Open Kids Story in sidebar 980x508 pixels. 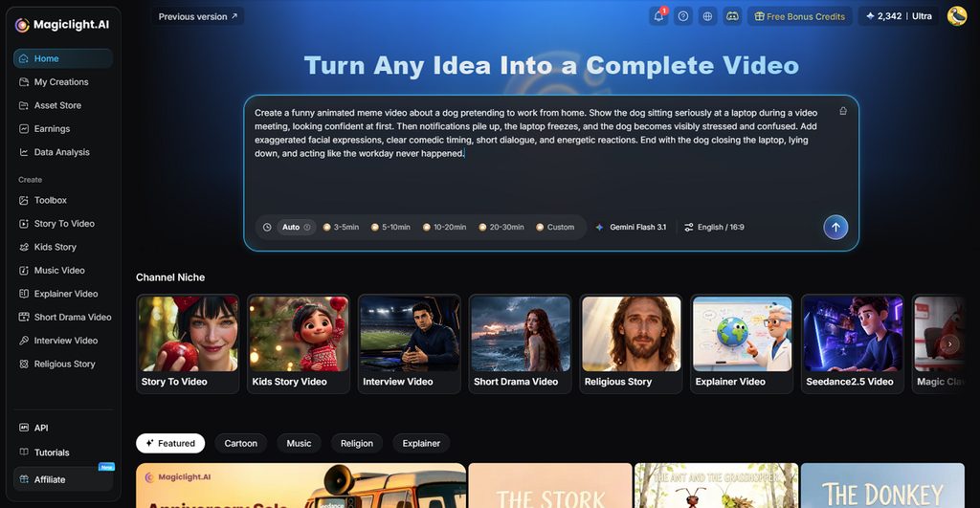tap(62, 247)
